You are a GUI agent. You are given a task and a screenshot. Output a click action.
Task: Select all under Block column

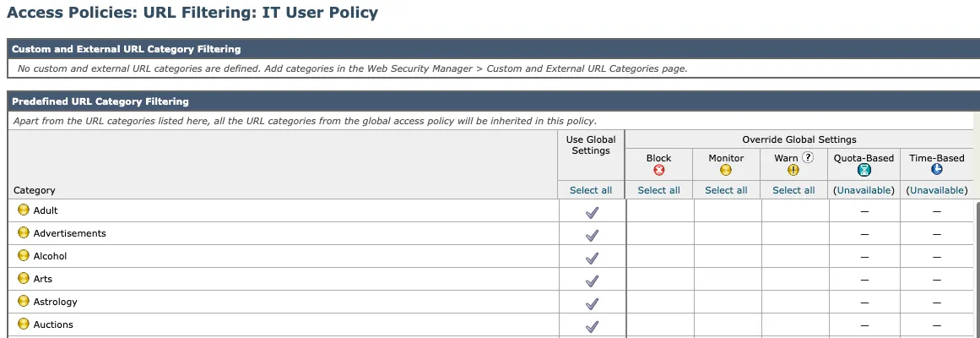(x=658, y=190)
